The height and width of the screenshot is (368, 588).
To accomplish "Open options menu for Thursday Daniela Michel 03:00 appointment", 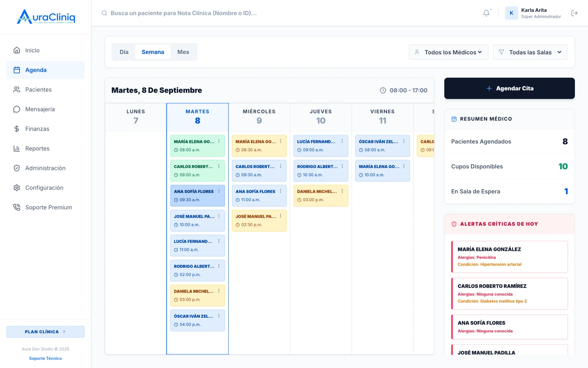I will (x=342, y=191).
